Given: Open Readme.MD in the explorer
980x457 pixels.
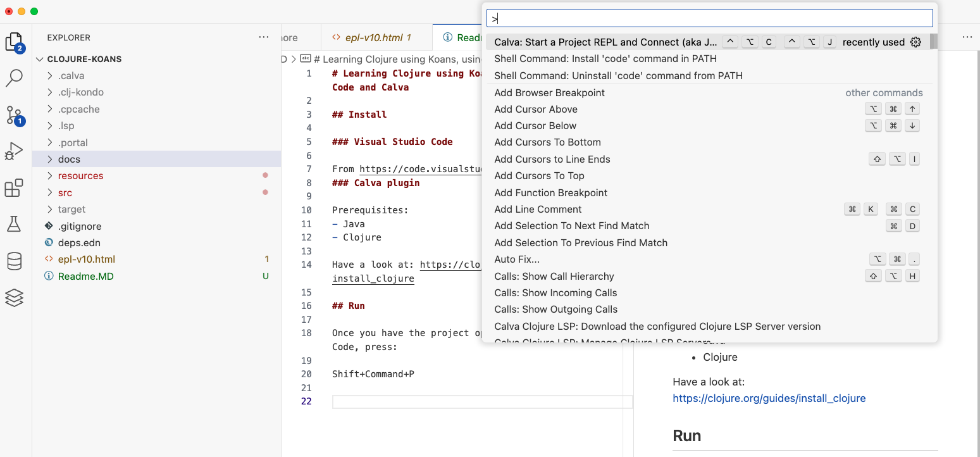Looking at the screenshot, I should (x=86, y=276).
